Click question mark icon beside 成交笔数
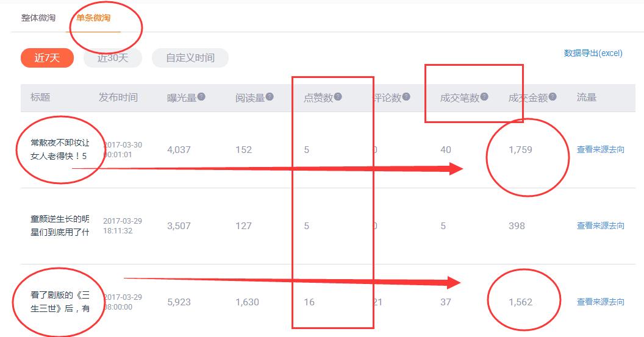The height and width of the screenshot is (337, 644). tap(484, 97)
